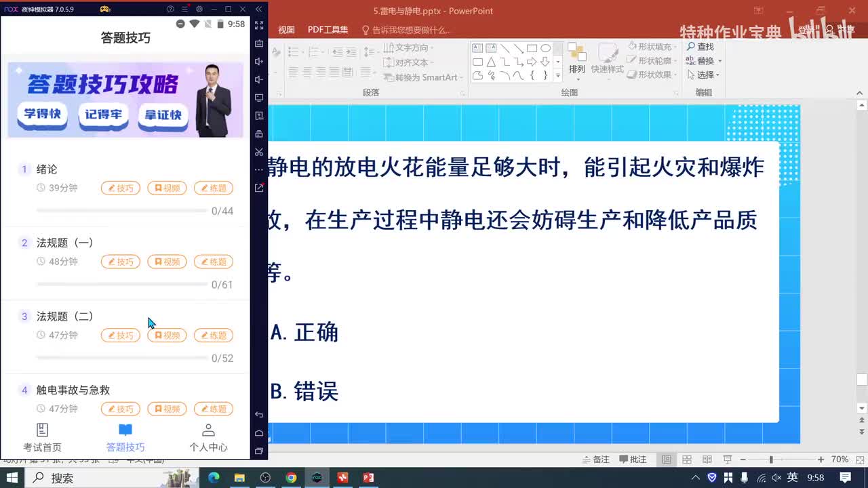This screenshot has height=488, width=868.
Task: Open the 对齐文本 align text dropdown
Action: coord(409,62)
